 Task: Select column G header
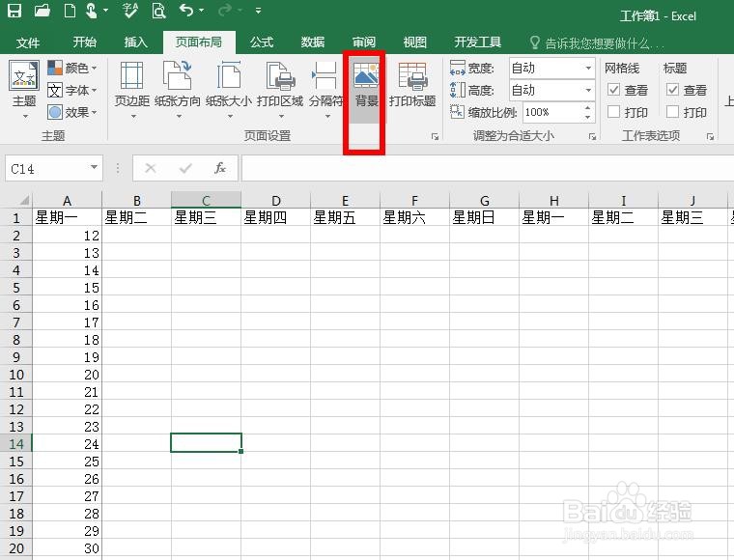(485, 201)
